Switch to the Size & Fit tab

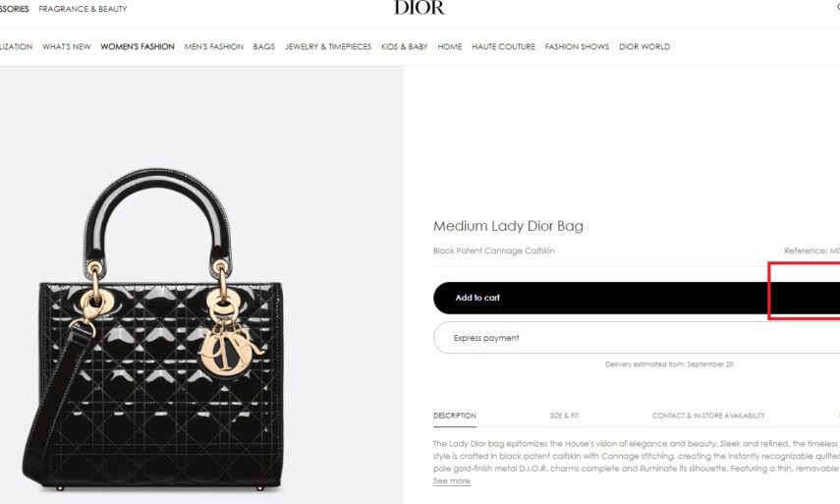[564, 416]
